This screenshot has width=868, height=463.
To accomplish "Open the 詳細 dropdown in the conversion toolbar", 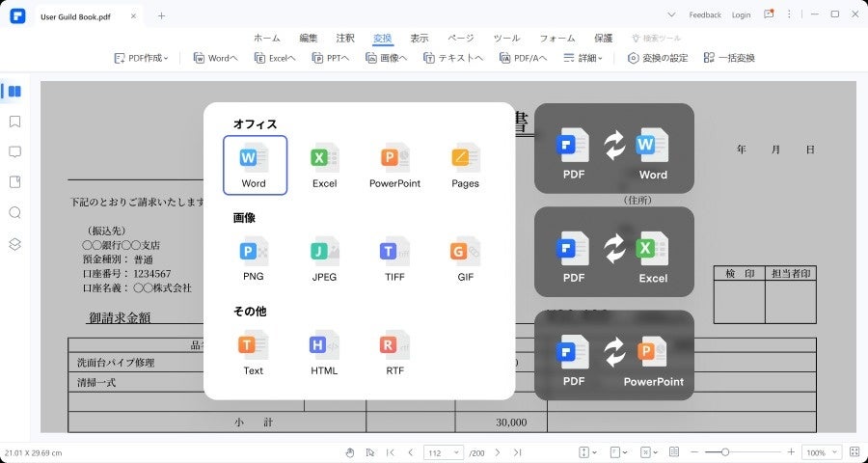I will coord(583,58).
